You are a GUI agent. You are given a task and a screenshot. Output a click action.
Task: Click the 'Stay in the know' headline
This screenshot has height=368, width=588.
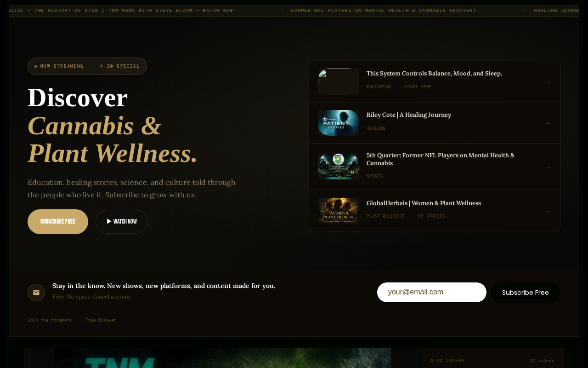click(164, 286)
